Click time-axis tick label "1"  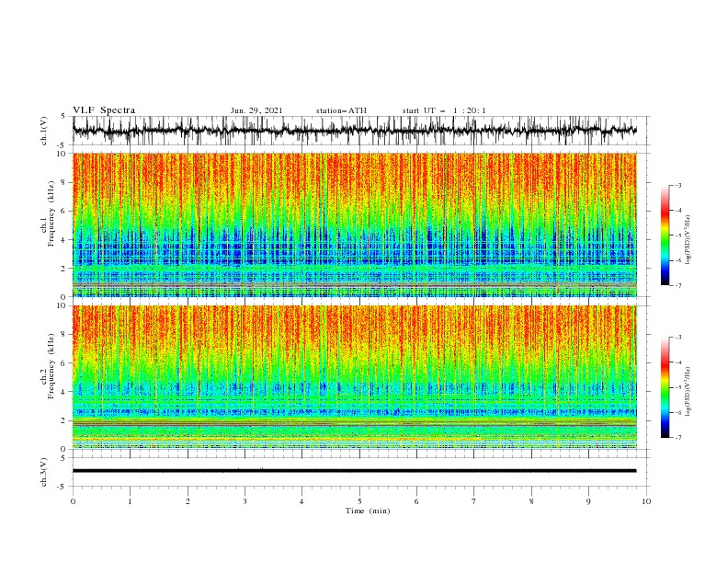pos(130,501)
